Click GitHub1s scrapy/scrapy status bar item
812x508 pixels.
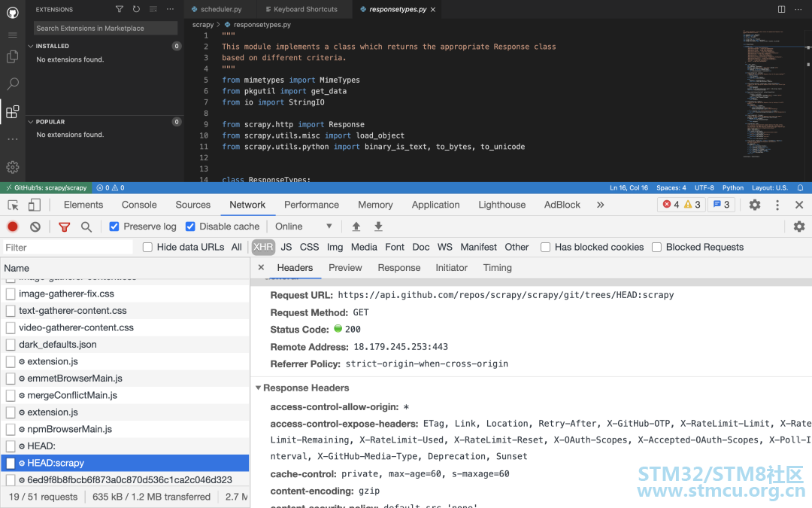point(46,187)
